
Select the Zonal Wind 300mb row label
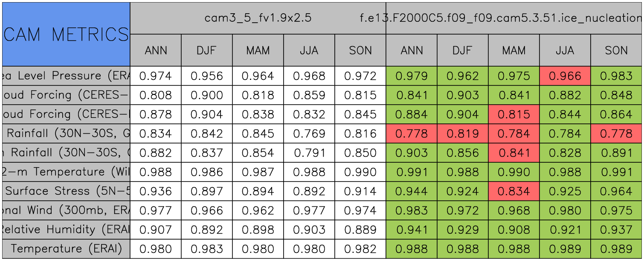click(x=66, y=211)
